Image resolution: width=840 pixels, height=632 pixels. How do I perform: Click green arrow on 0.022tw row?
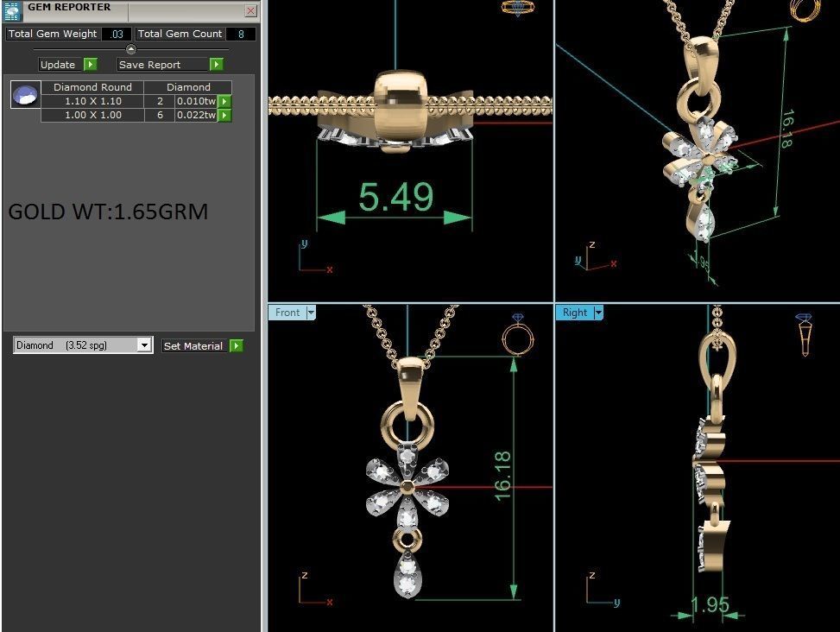pos(224,115)
